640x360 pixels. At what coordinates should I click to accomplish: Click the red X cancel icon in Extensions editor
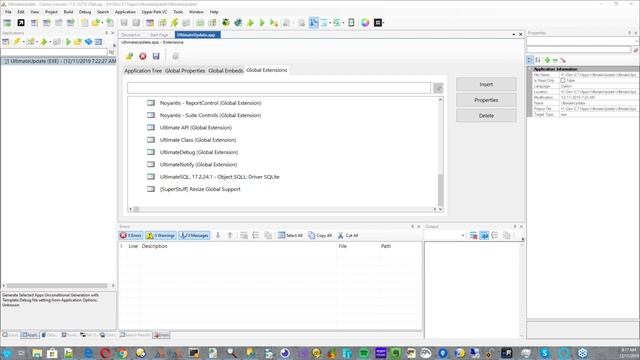coord(142,56)
